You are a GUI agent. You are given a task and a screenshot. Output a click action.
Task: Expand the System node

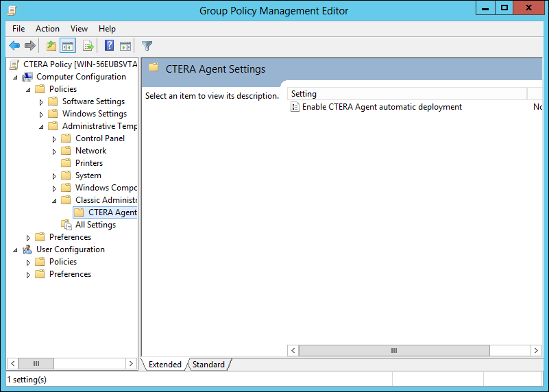[54, 176]
